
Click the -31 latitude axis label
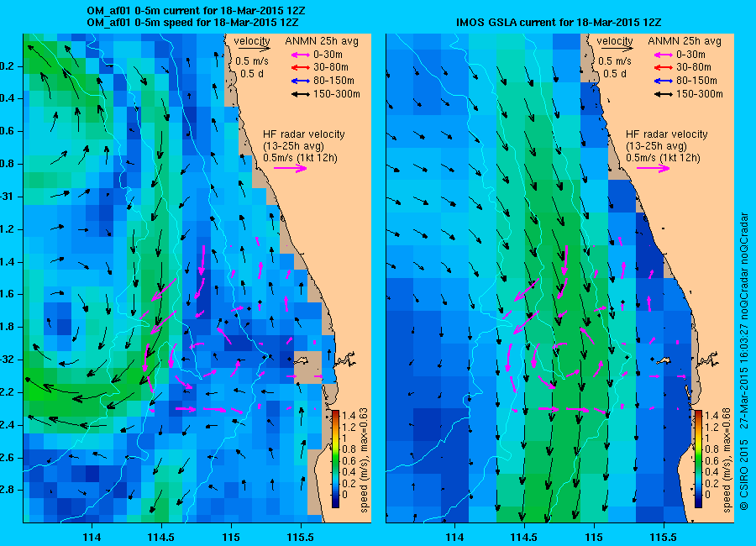[x=7, y=197]
